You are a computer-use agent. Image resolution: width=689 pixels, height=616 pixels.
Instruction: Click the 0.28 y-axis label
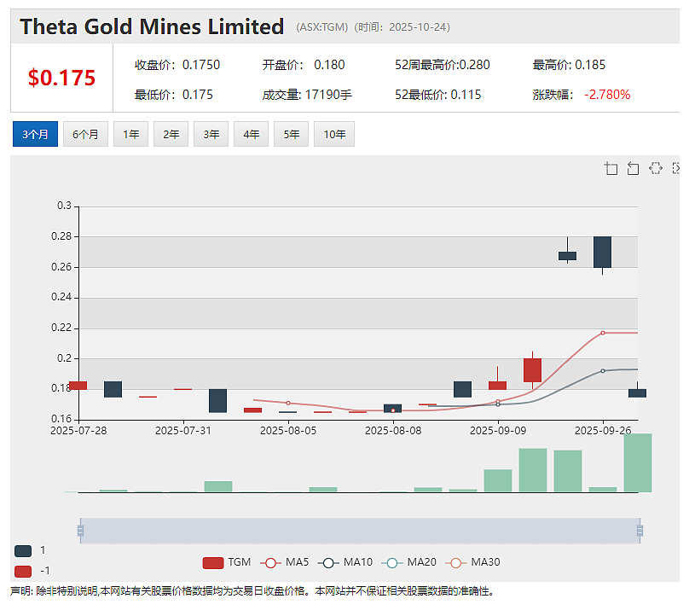pyautogui.click(x=61, y=236)
